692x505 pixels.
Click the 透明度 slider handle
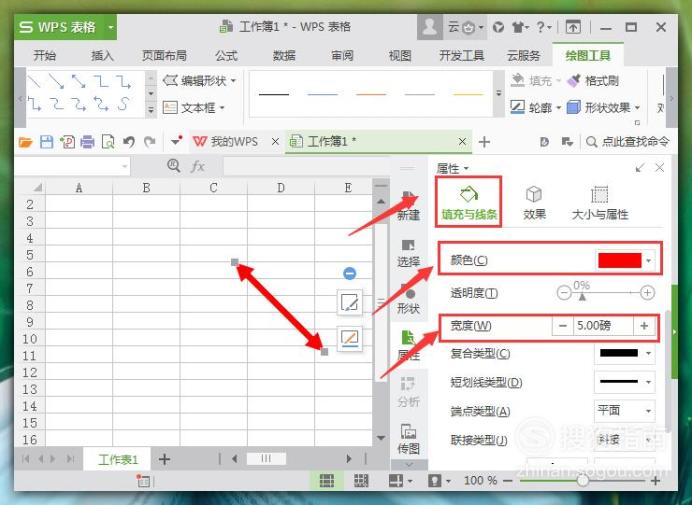[x=582, y=297]
